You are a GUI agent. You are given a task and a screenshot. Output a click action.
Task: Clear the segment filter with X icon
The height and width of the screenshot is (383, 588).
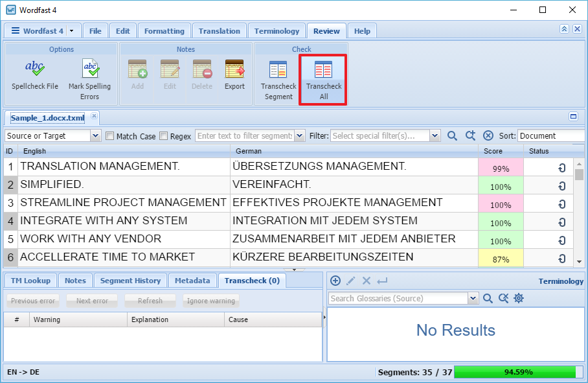click(488, 136)
